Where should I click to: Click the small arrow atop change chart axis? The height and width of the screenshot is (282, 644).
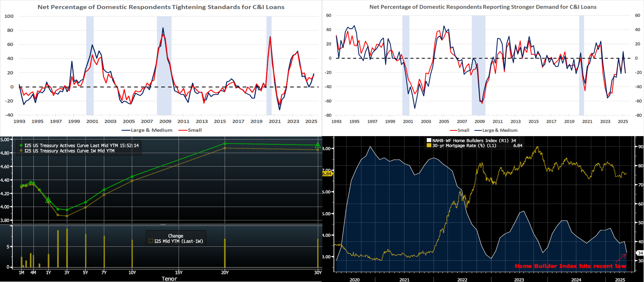click(x=11, y=226)
